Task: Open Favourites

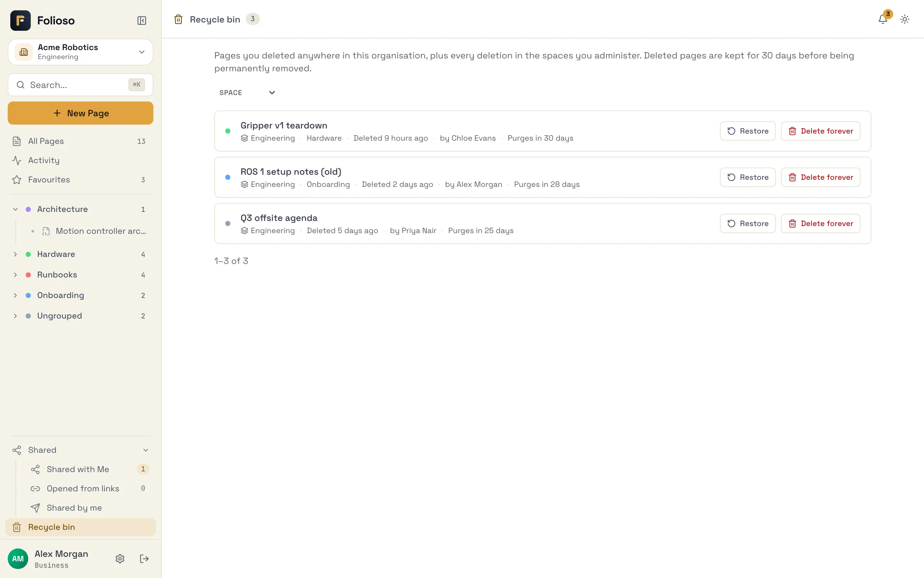Action: [x=81, y=180]
